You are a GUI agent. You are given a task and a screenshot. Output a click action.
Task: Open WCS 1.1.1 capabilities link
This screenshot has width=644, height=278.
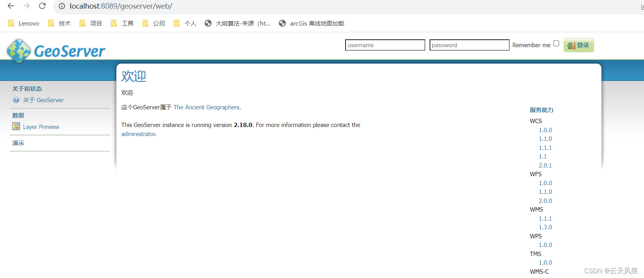pos(545,148)
